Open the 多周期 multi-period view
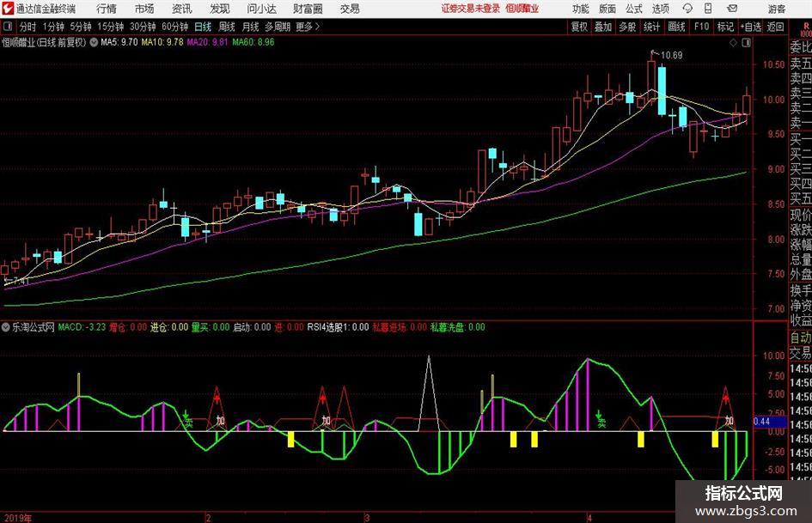 [278, 27]
